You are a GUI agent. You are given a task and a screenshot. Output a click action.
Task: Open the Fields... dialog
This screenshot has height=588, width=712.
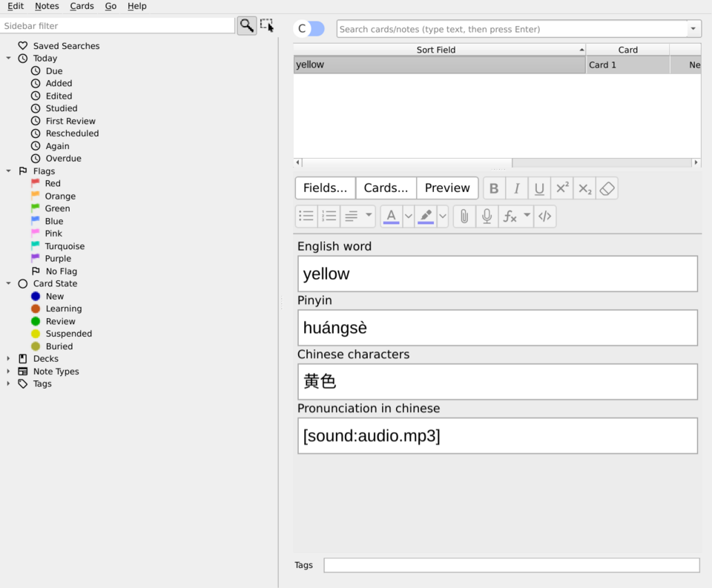325,188
